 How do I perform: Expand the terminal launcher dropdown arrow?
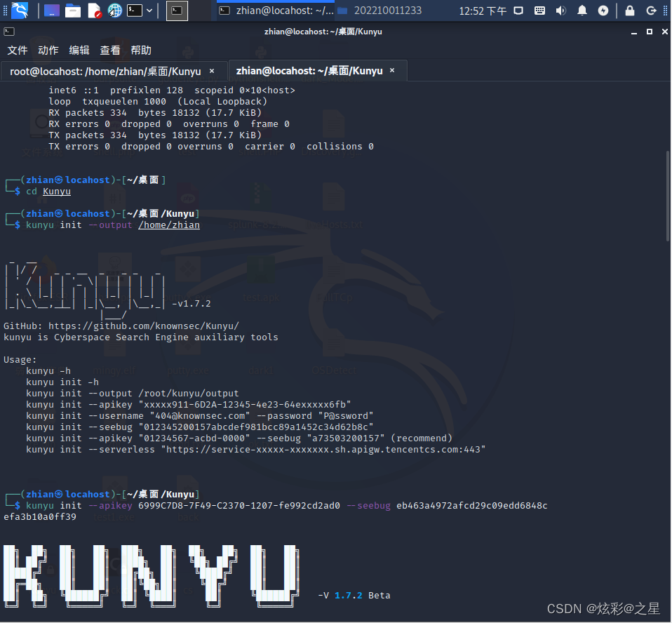(149, 11)
